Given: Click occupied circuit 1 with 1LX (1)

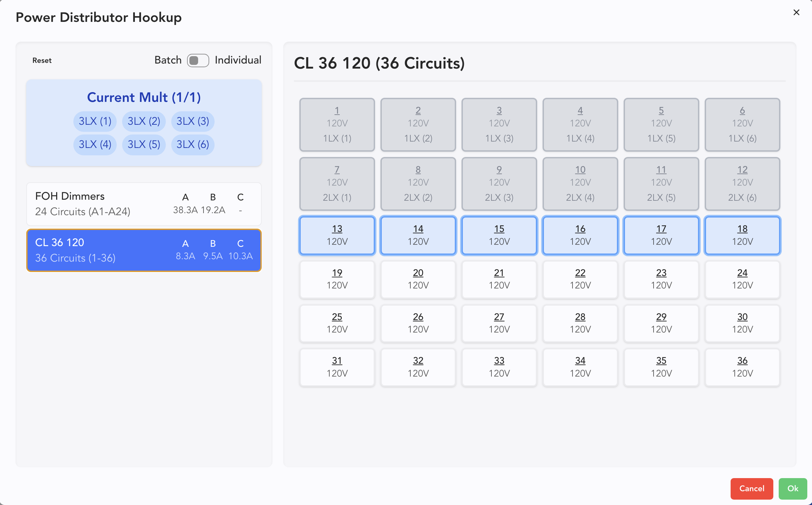Looking at the screenshot, I should click(337, 124).
